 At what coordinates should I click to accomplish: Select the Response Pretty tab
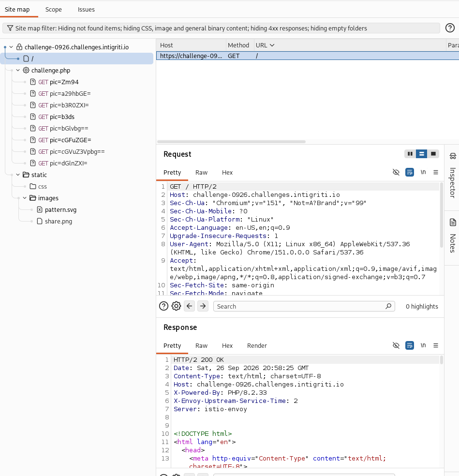point(172,345)
